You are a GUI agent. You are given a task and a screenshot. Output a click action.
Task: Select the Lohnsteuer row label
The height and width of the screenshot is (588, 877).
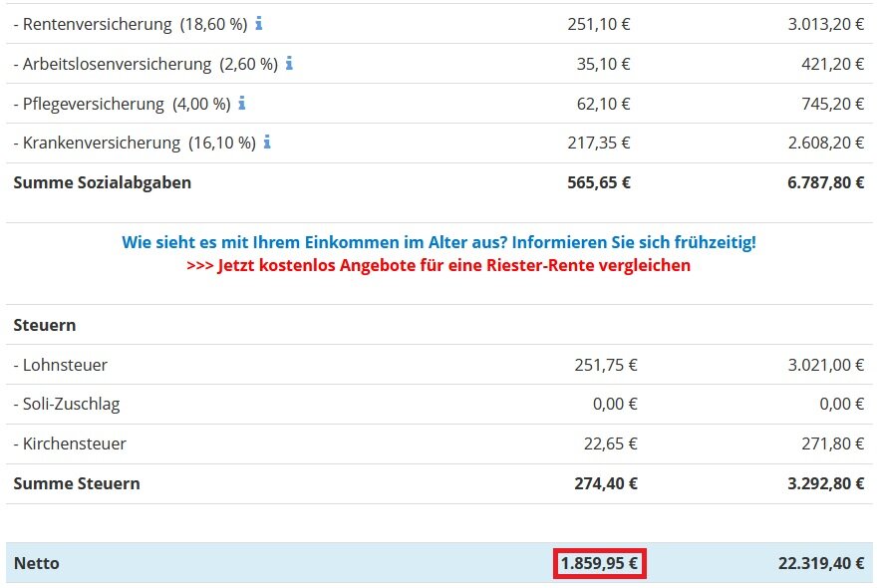click(61, 365)
